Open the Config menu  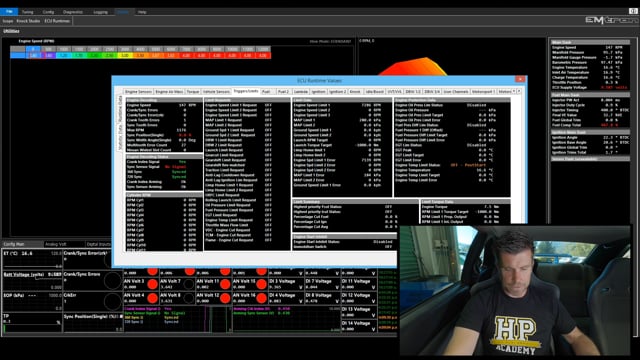[x=48, y=12]
